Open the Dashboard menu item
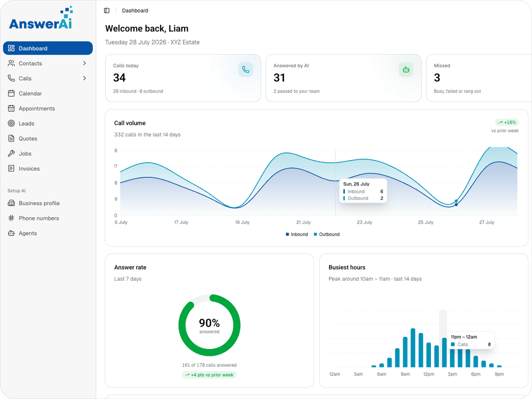This screenshot has width=532, height=399. coord(48,48)
